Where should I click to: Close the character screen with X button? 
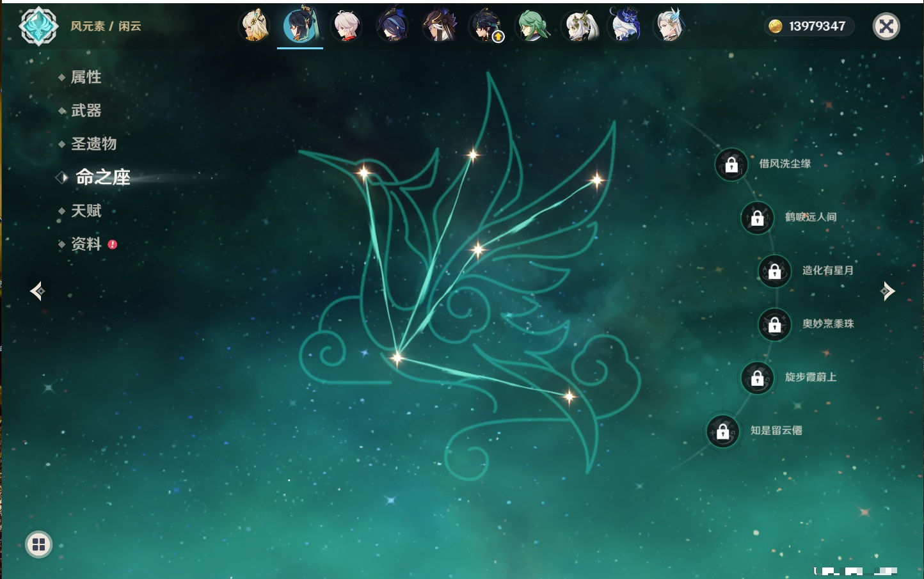point(886,26)
